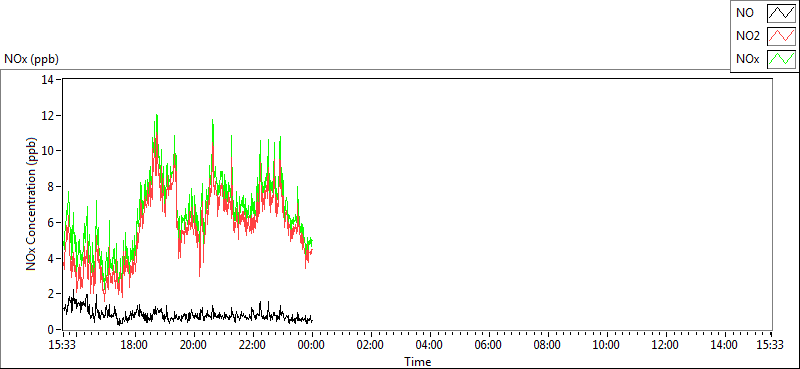Click the NO black line legend icon
800x369 pixels.
click(781, 14)
